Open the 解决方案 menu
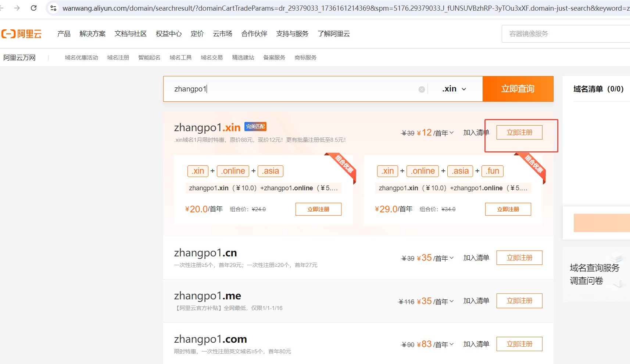The height and width of the screenshot is (364, 630). click(93, 34)
